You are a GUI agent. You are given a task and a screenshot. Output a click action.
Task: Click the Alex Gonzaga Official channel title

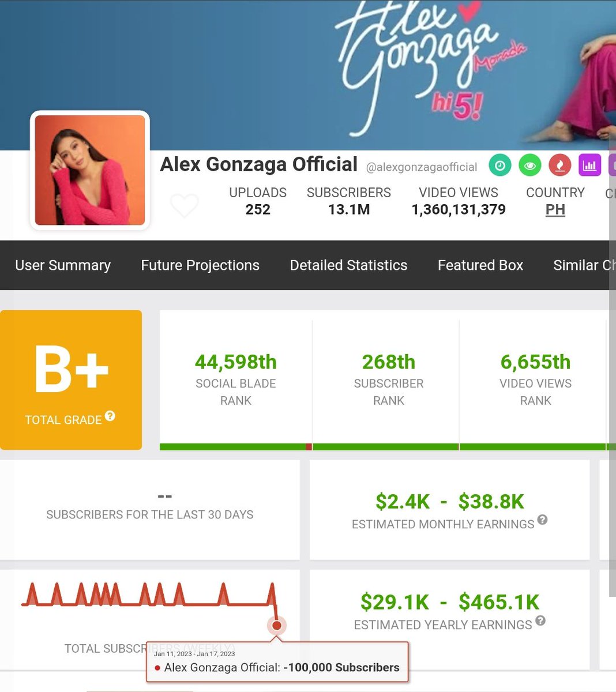(259, 164)
